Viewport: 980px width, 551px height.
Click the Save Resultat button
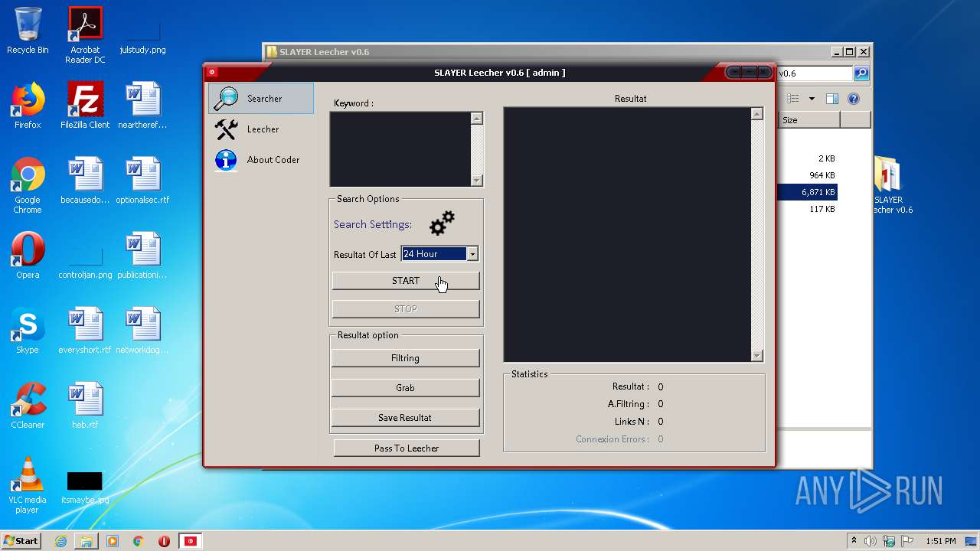click(x=405, y=418)
